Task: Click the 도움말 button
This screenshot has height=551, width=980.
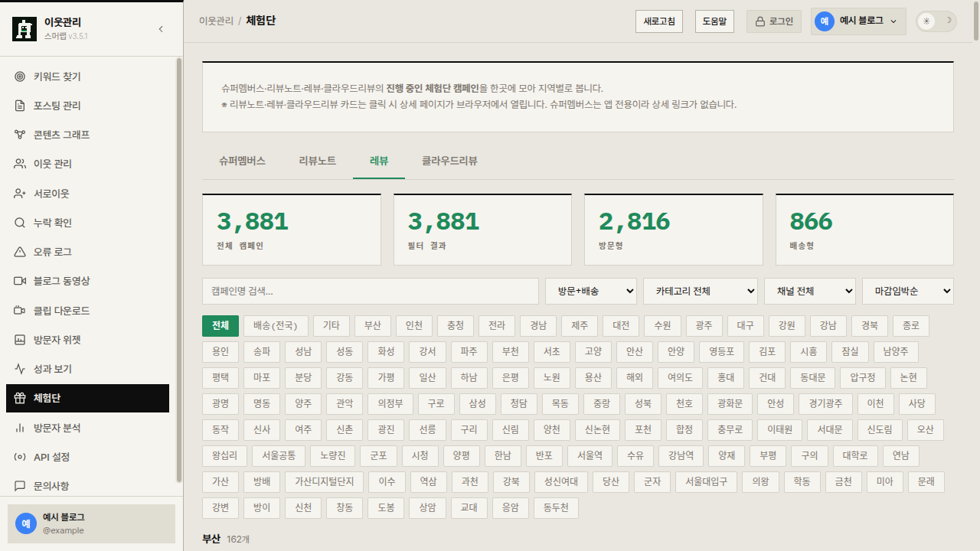Action: tap(714, 21)
